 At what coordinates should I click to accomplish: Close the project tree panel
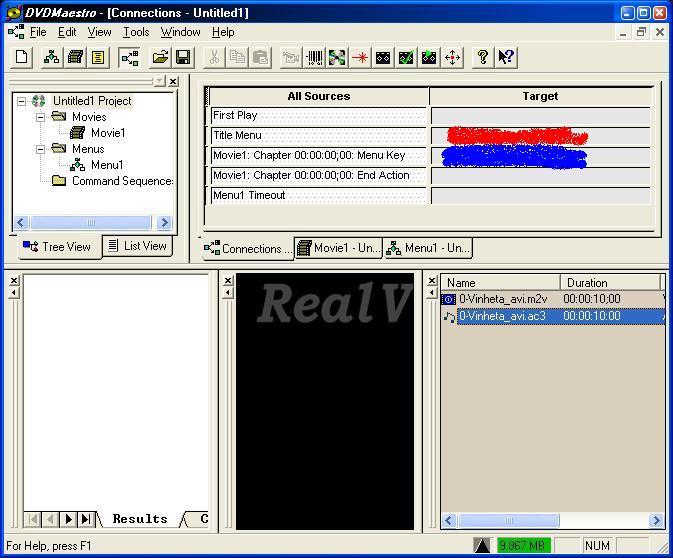[x=173, y=81]
